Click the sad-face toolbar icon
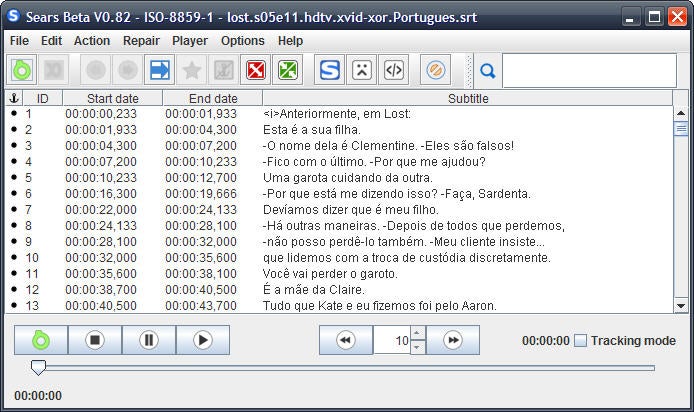 pos(362,70)
